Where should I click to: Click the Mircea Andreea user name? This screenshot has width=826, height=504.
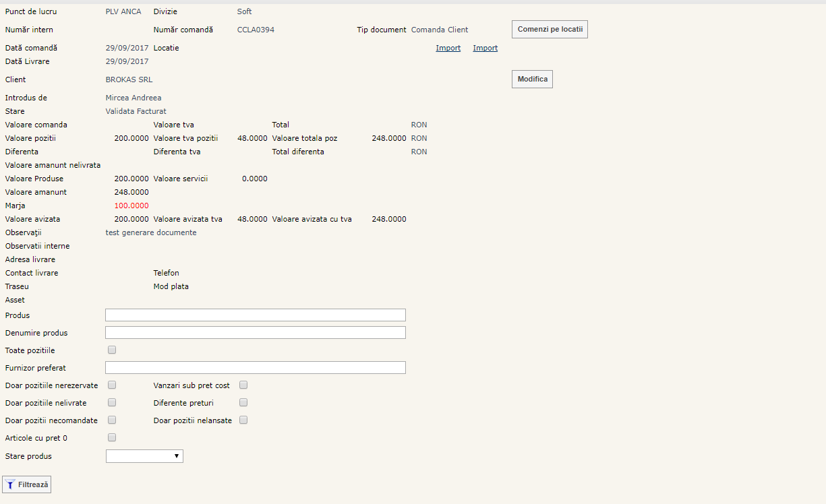134,98
